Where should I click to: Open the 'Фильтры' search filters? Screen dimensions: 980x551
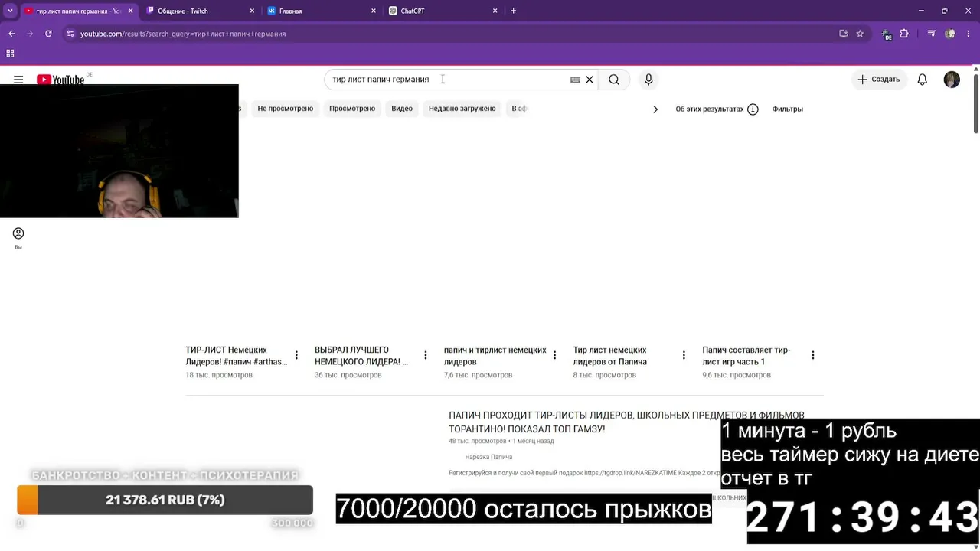(x=787, y=109)
